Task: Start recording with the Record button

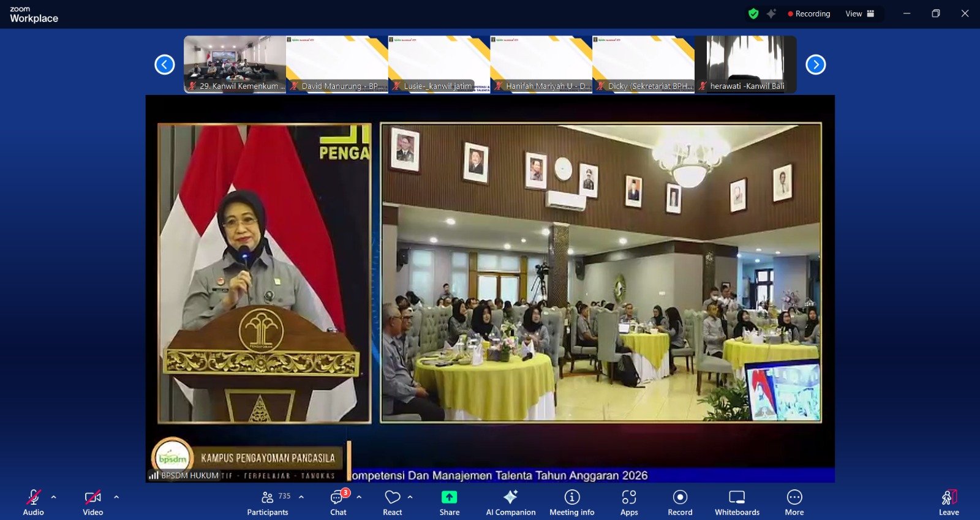Action: pos(680,497)
